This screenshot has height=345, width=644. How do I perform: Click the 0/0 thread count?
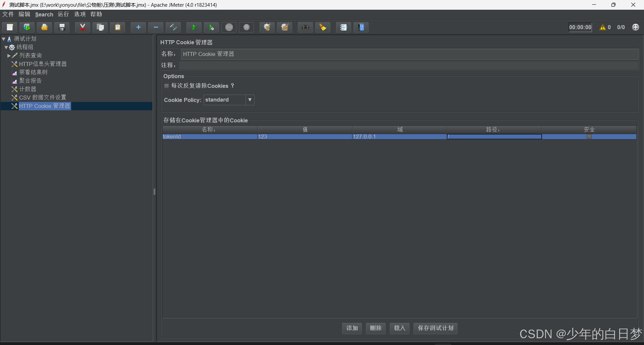click(621, 27)
